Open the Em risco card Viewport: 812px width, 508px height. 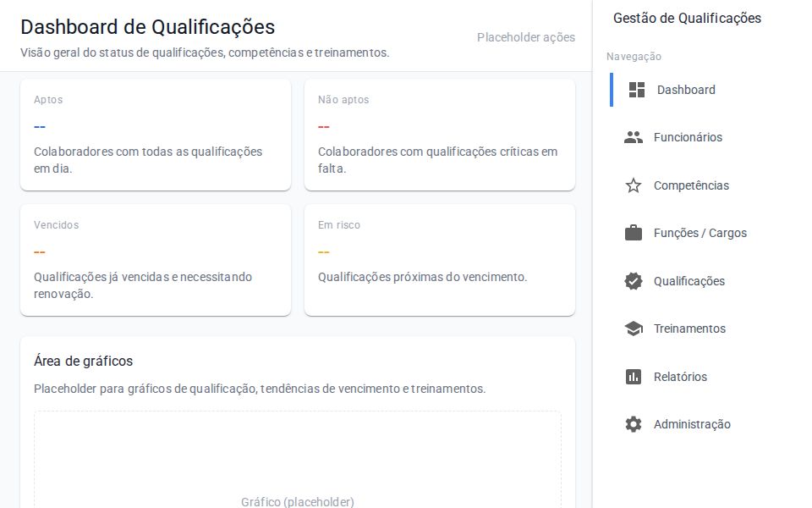click(x=440, y=259)
